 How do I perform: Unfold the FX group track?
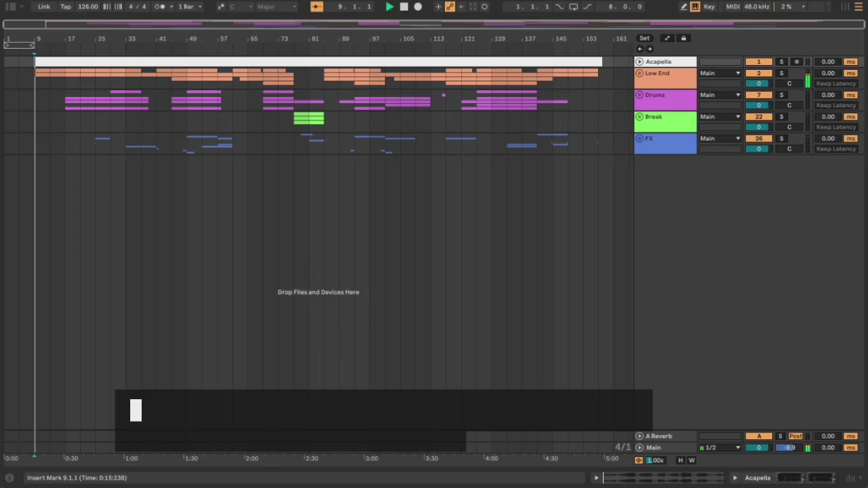tap(639, 138)
